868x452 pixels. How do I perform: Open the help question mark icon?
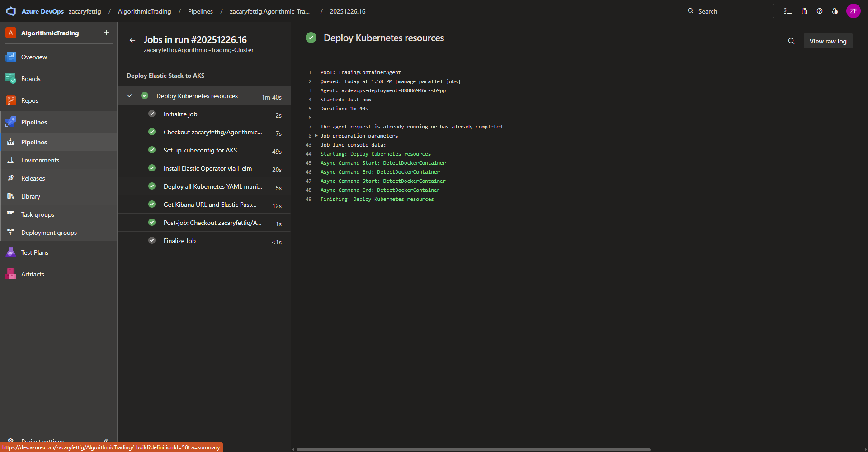[820, 11]
